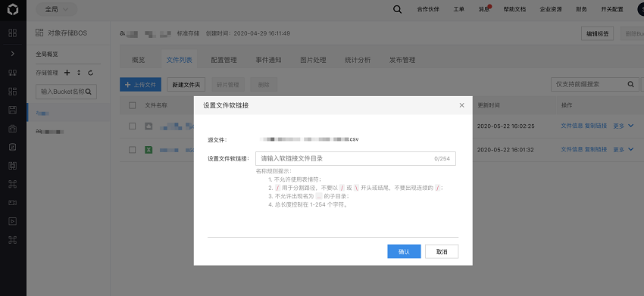Focus the 输入Bucket名称 search field
Viewport: 644px width, 296px height.
[66, 92]
